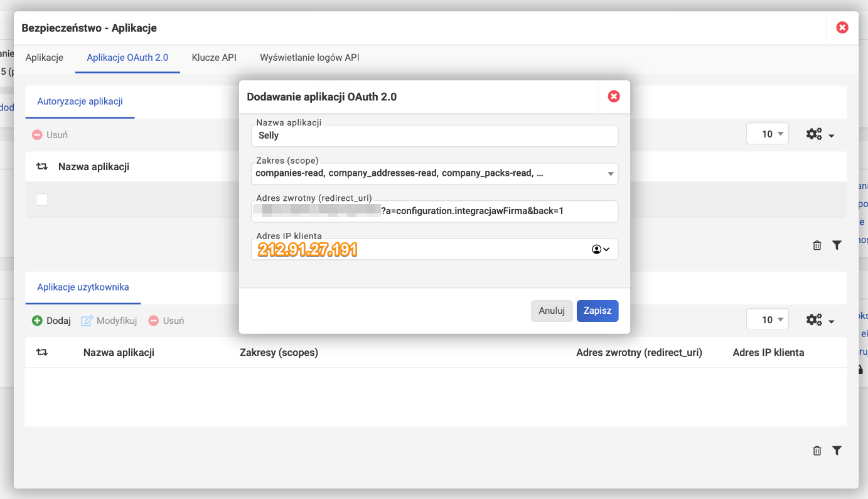Image resolution: width=868 pixels, height=499 pixels.
Task: Click the filter funnel icon in the upper table
Action: point(837,245)
